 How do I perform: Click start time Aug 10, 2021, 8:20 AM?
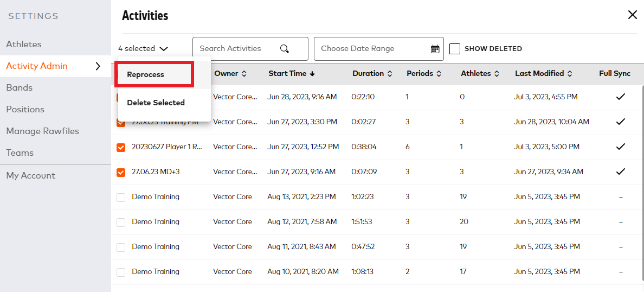pos(303,272)
